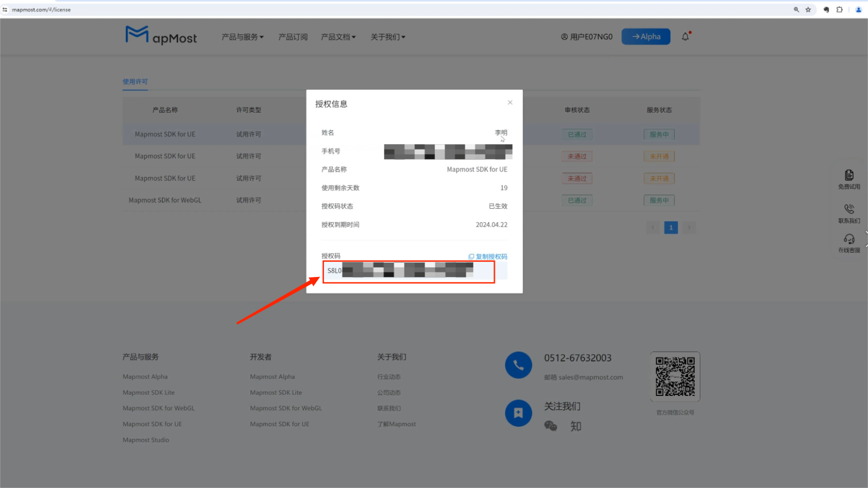Open the notification bell
This screenshot has height=488, width=868.
click(685, 37)
